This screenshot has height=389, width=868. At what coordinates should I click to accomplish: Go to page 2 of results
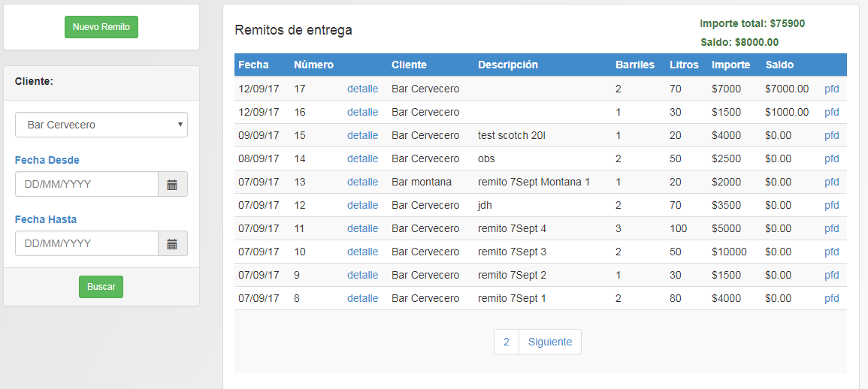(507, 342)
